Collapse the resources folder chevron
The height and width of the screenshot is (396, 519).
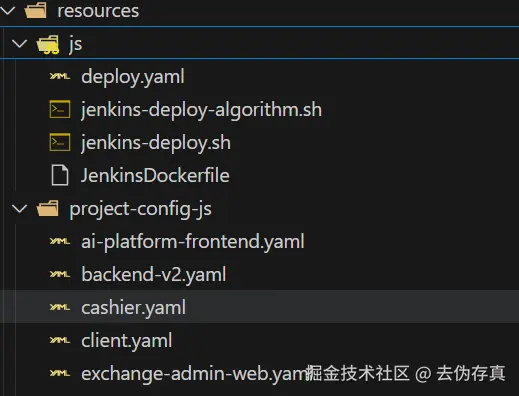click(7, 10)
